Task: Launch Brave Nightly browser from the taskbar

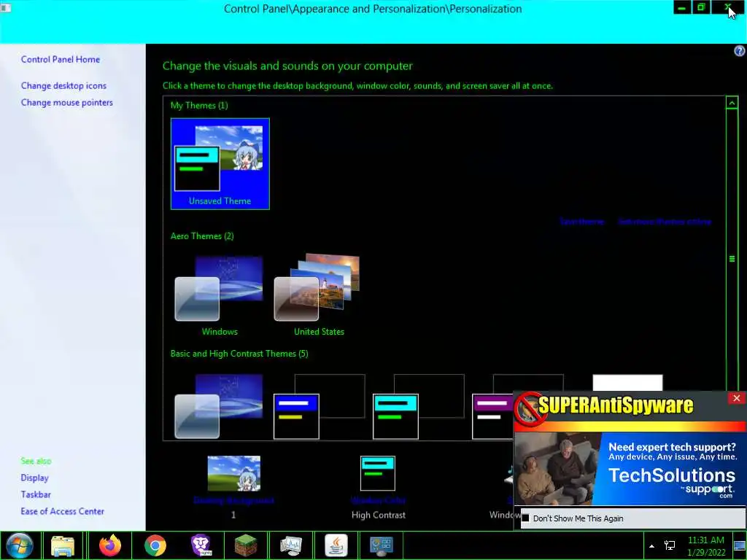Action: (x=201, y=545)
